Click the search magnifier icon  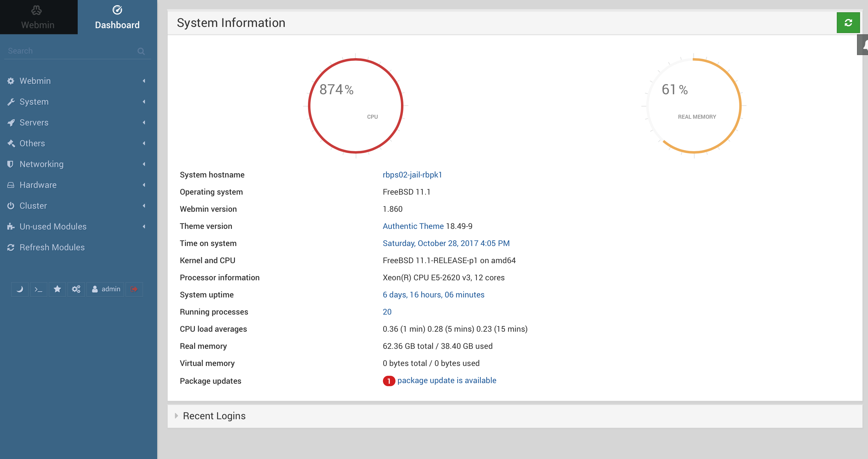(141, 51)
